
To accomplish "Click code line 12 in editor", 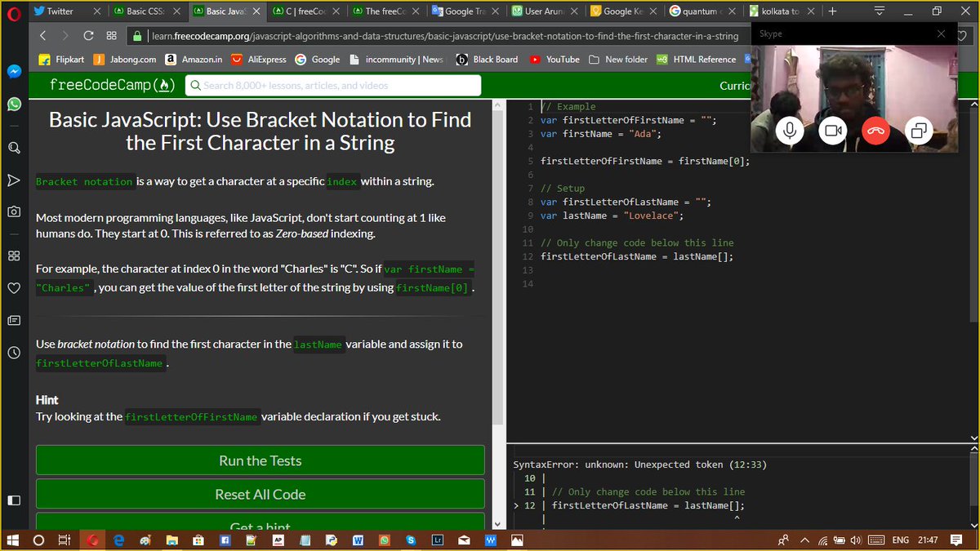I will pos(637,256).
